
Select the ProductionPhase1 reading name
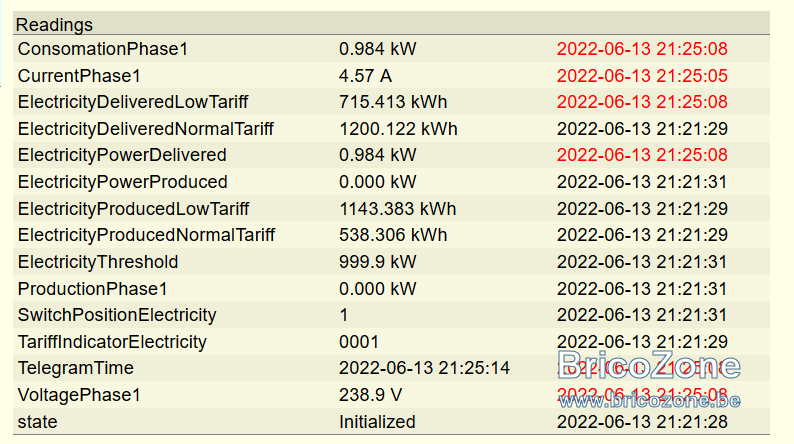point(92,289)
